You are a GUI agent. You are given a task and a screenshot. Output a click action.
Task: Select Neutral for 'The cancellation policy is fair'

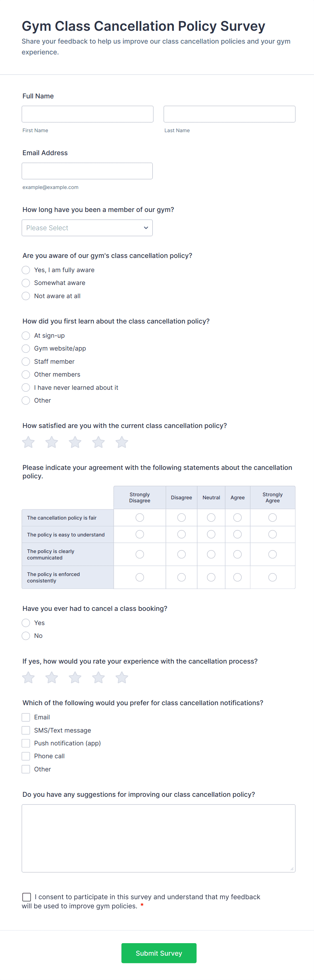point(211,518)
